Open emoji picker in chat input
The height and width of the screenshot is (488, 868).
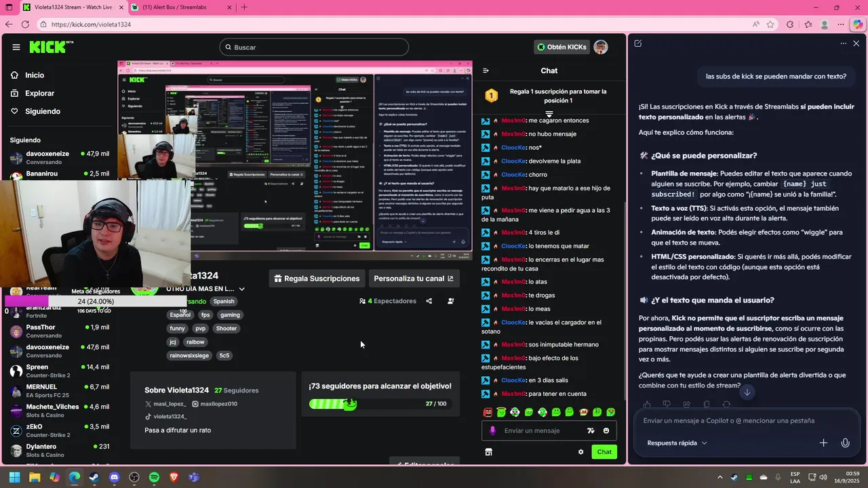point(606,430)
